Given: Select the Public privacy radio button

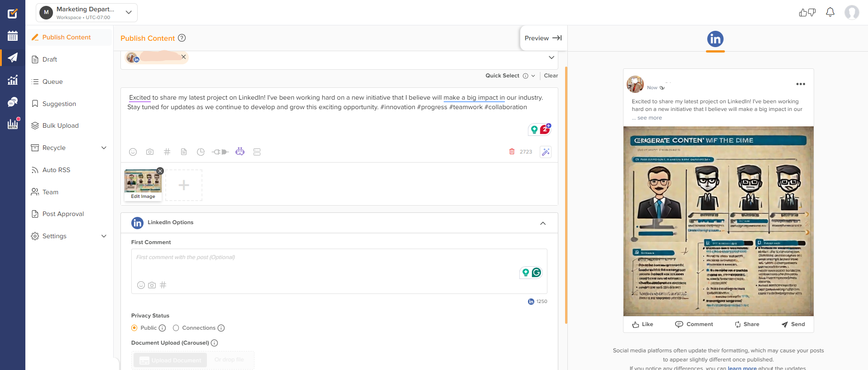Looking at the screenshot, I should 134,328.
